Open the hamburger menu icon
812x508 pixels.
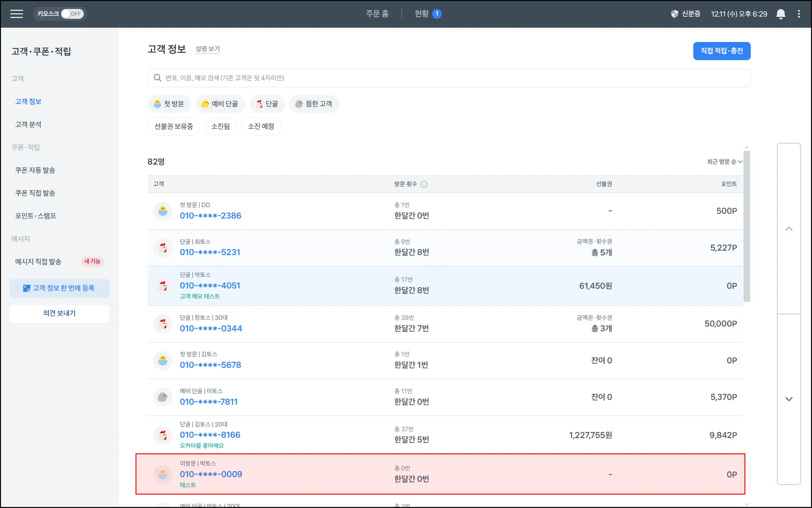pos(16,14)
